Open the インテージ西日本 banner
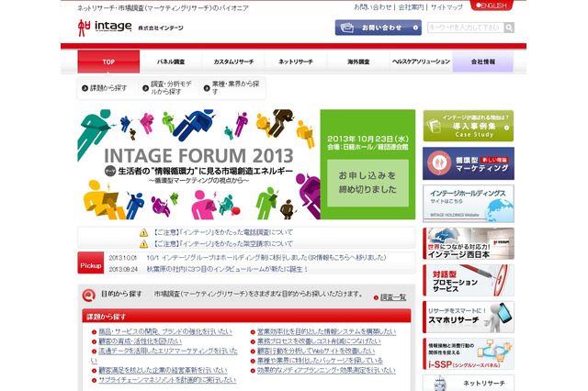The width and height of the screenshot is (588, 391). 468,242
